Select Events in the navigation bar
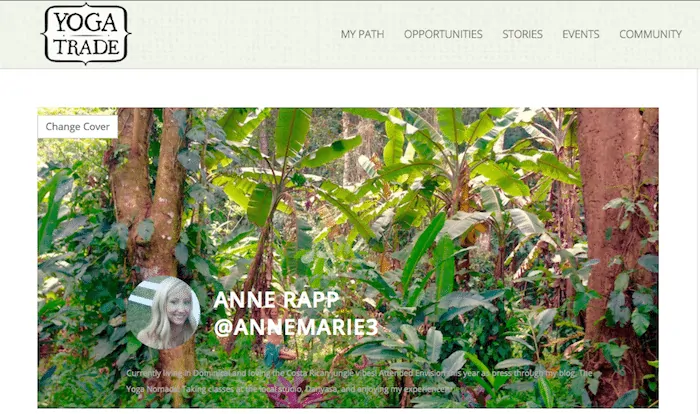Screen dimensions: 700x414 pyautogui.click(x=581, y=34)
